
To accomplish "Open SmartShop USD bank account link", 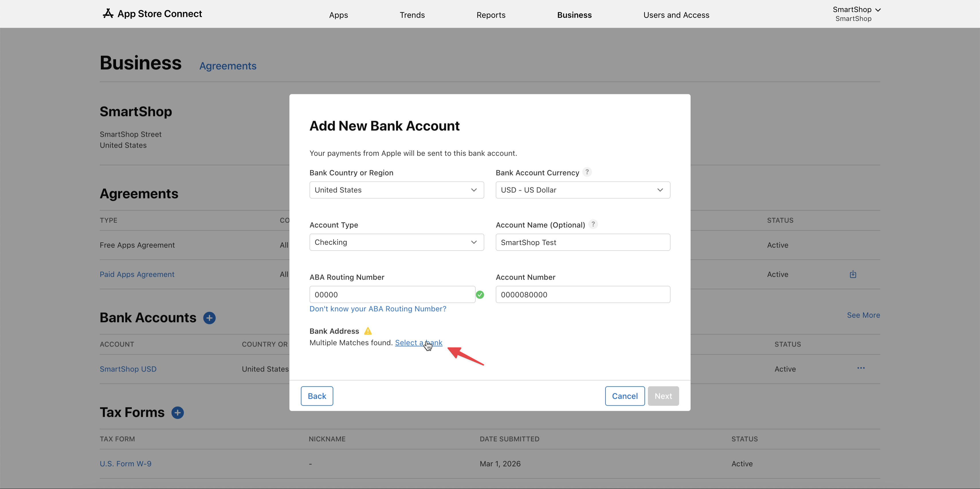I will pyautogui.click(x=128, y=369).
